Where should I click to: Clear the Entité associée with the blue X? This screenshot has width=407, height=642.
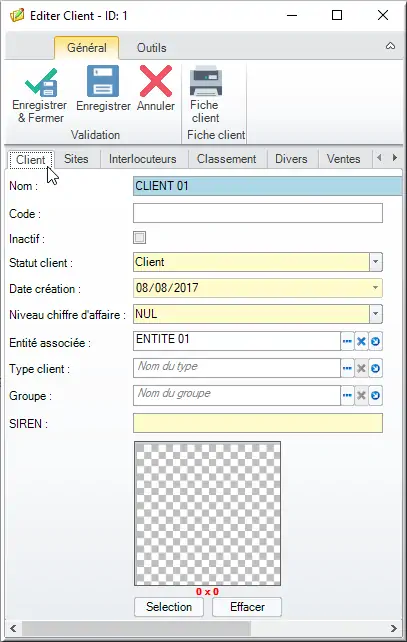tap(361, 341)
